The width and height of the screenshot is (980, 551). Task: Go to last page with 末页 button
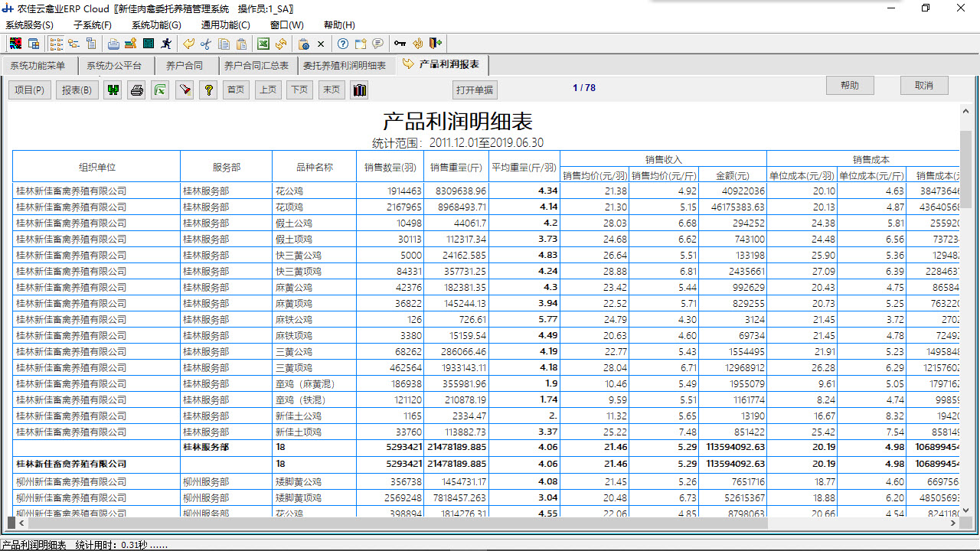click(x=331, y=90)
